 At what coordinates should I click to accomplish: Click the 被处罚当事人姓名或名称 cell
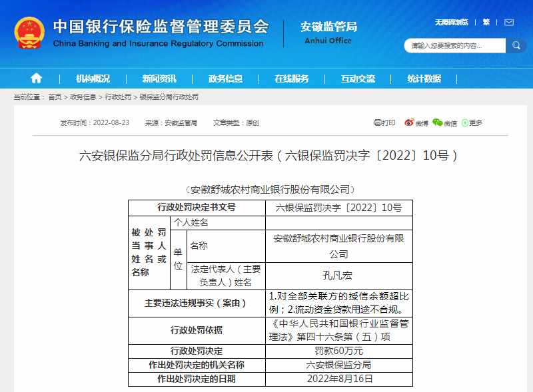[x=149, y=253]
